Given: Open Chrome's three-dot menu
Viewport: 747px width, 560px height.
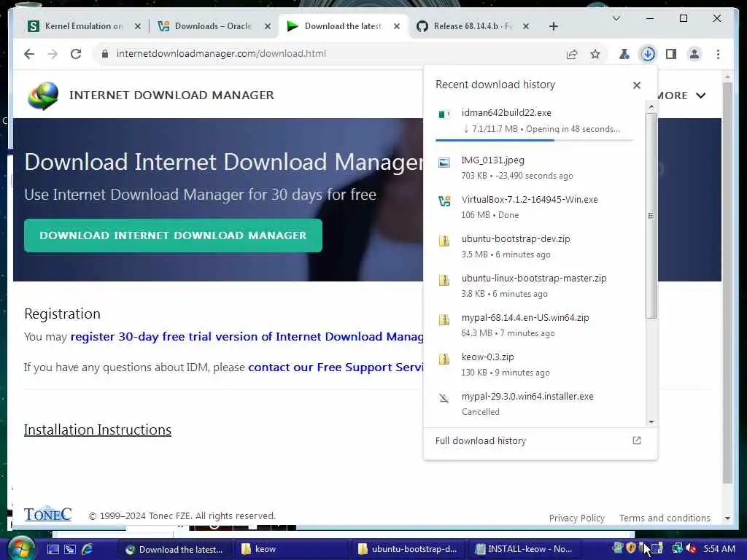Looking at the screenshot, I should tap(718, 54).
